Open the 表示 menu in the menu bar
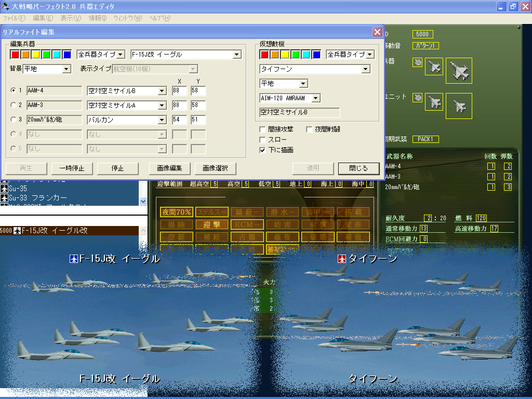The width and height of the screenshot is (532, 399). tap(71, 18)
